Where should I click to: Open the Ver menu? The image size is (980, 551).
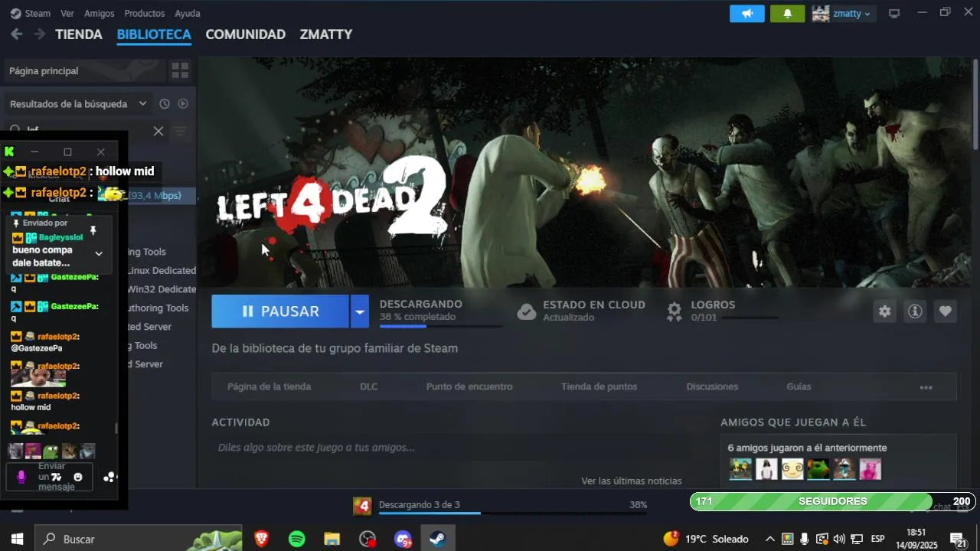(x=67, y=13)
